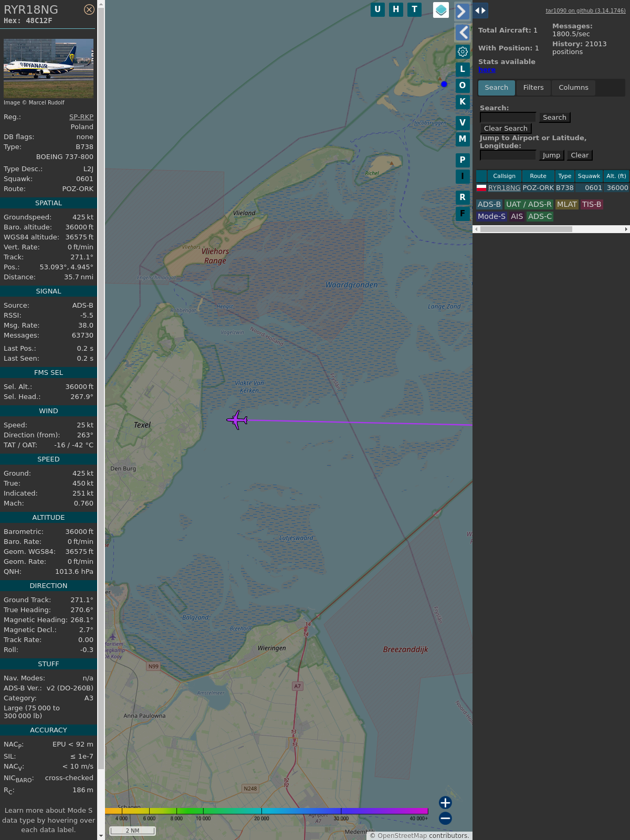Click the Search button beside the search field
The width and height of the screenshot is (630, 840).
pos(554,118)
